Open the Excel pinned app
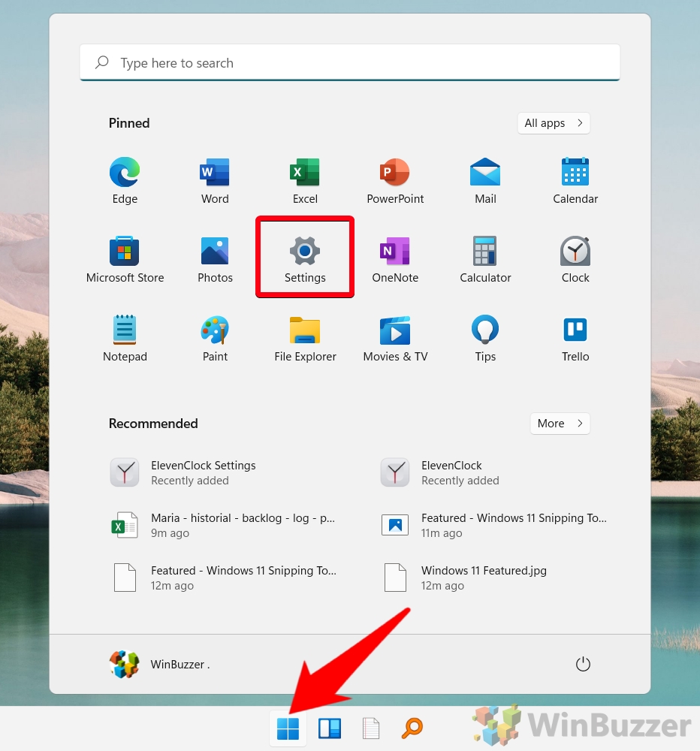This screenshot has width=700, height=751. pos(305,181)
